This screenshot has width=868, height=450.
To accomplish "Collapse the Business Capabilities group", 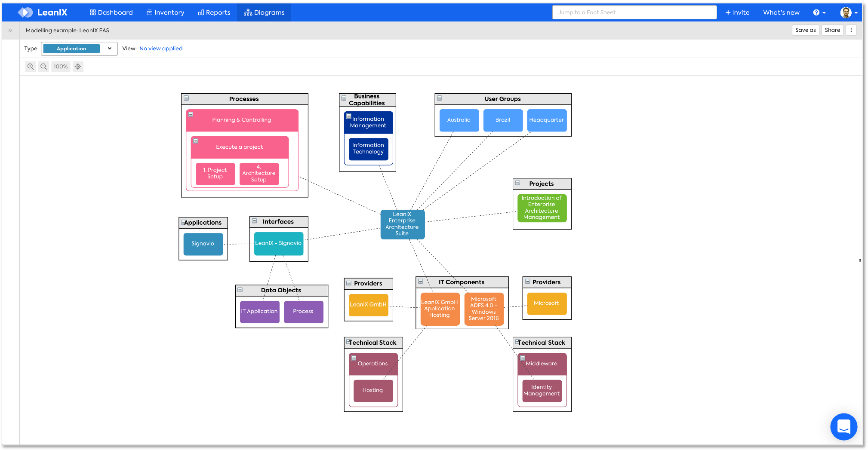I will 344,98.
